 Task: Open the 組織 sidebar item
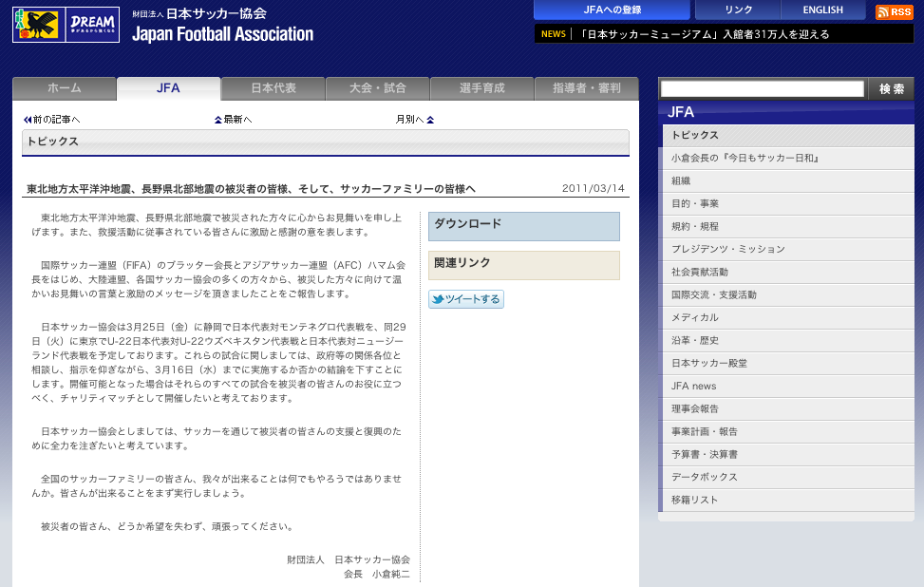coord(681,180)
